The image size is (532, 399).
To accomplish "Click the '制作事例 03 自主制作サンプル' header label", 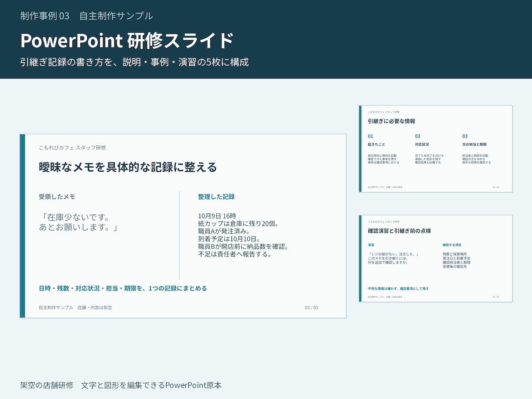I will coord(86,16).
